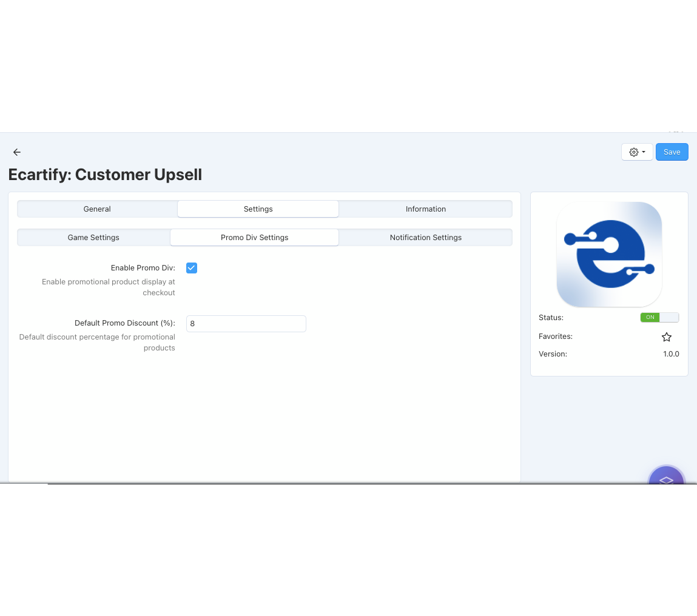Select the Promo Div Settings sub-tab
Viewport: 697px width, 616px height.
[x=254, y=238]
